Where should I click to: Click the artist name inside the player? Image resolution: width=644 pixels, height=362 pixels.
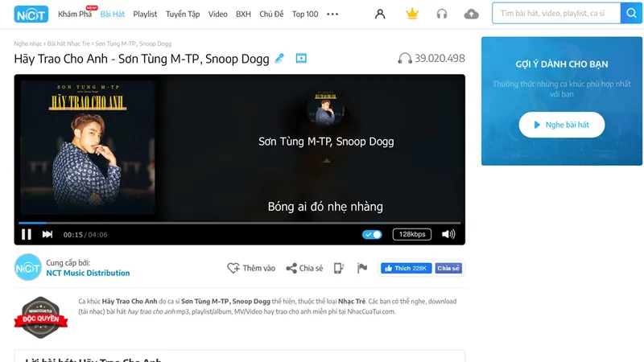326,142
